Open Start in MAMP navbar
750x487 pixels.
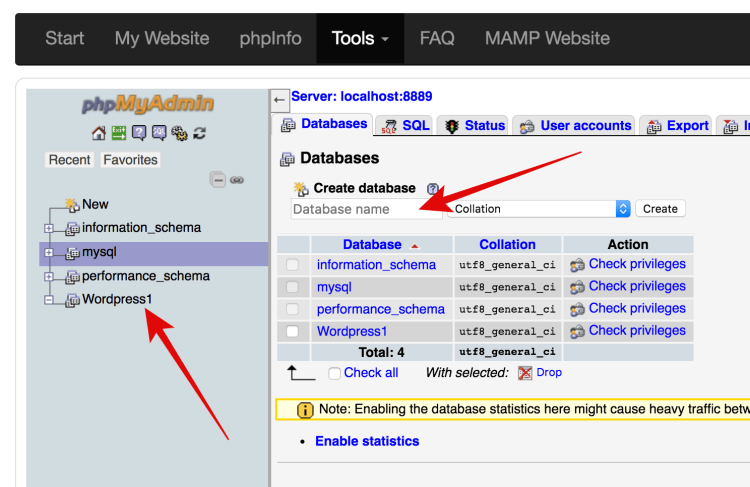(65, 38)
